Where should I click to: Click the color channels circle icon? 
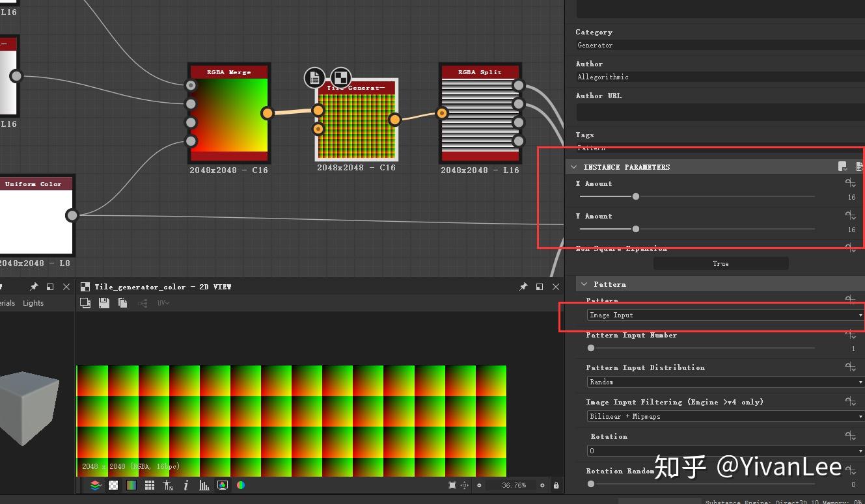[241, 485]
